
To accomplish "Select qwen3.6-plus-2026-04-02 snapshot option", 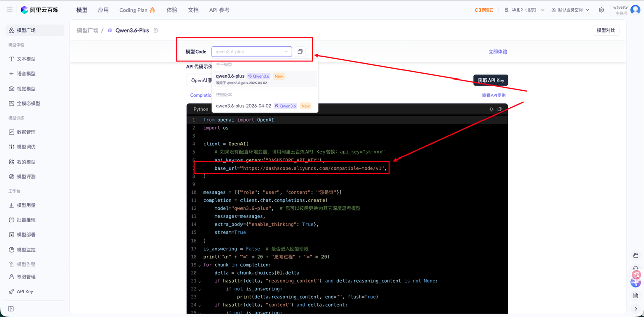I will point(265,106).
